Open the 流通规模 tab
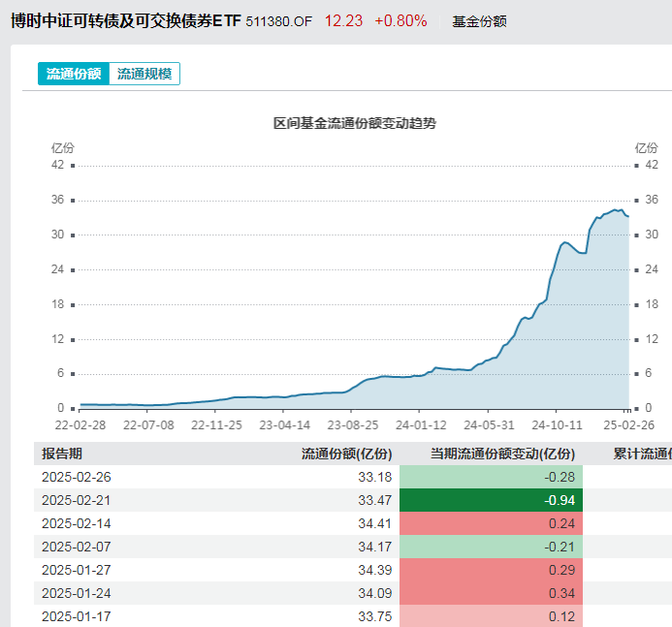Screen dimensions: 672x627 144,74
